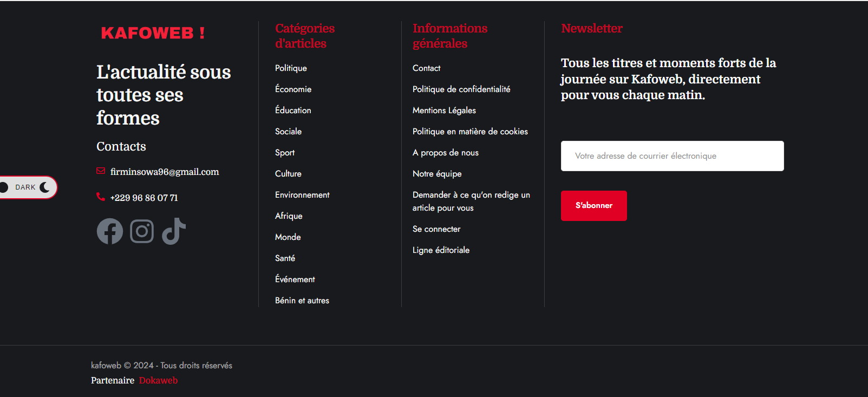This screenshot has width=868, height=397.
Task: Open the Environnement category
Action: point(302,195)
